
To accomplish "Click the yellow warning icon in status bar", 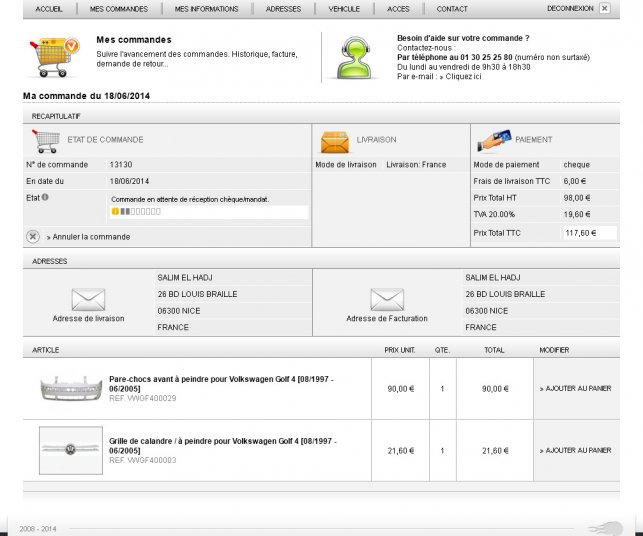I will (115, 212).
